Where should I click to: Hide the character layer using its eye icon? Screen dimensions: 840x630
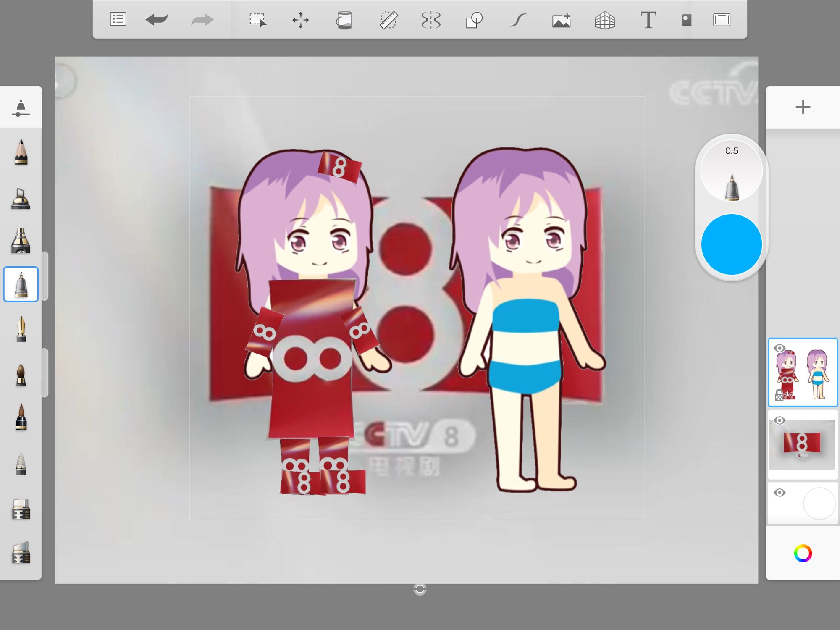click(x=780, y=348)
